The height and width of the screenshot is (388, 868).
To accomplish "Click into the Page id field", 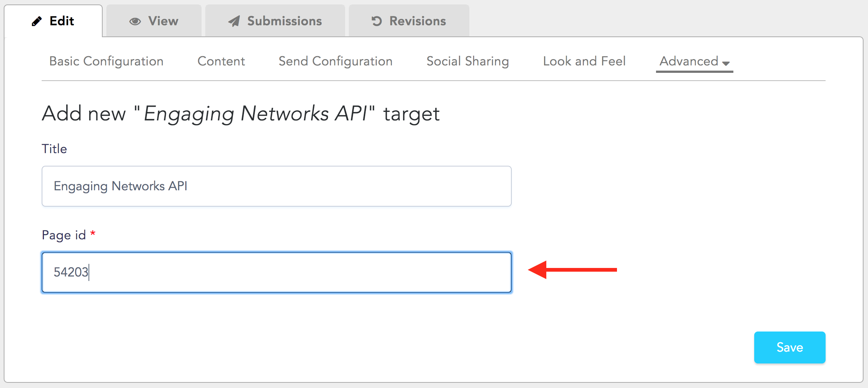I will coord(277,272).
